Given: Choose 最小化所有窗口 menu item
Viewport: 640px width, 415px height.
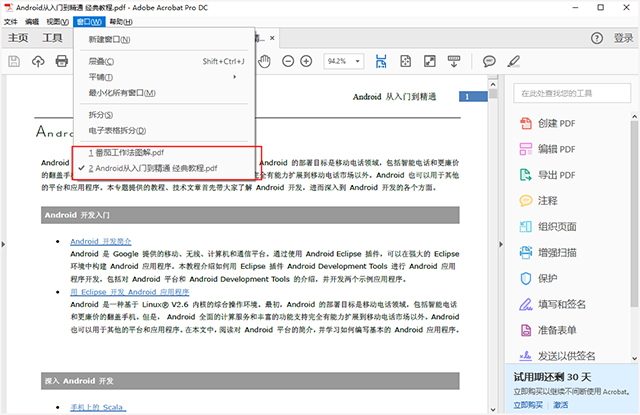Looking at the screenshot, I should click(x=162, y=93).
